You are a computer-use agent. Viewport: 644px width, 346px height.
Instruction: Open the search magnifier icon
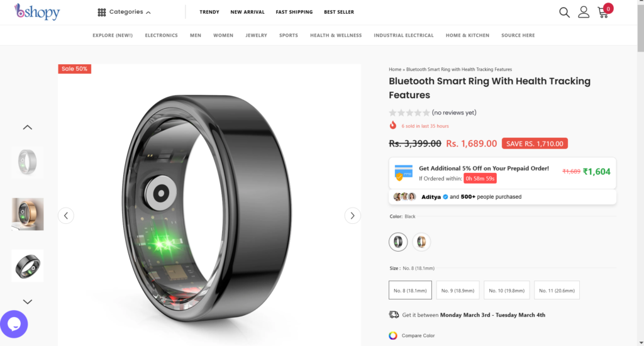[x=564, y=13]
